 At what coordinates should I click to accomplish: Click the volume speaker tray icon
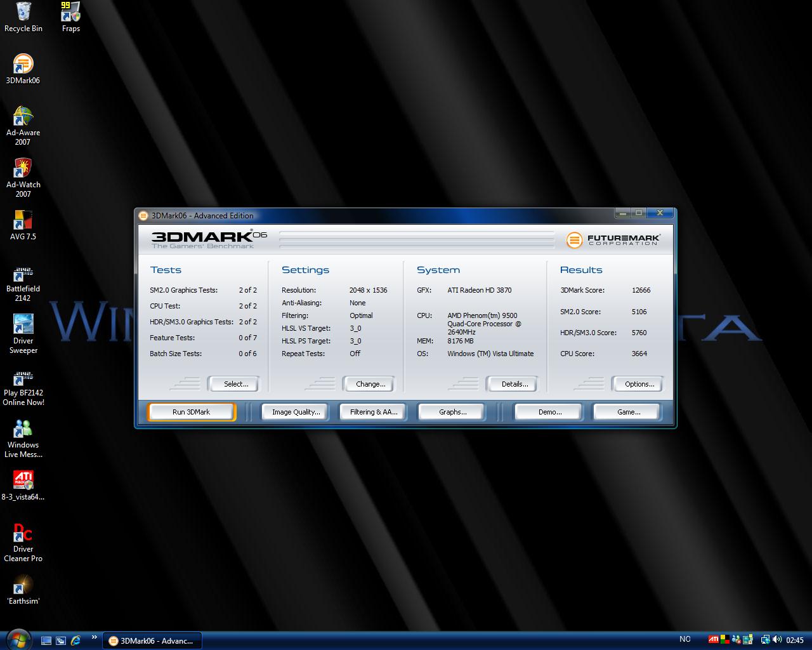(x=776, y=640)
